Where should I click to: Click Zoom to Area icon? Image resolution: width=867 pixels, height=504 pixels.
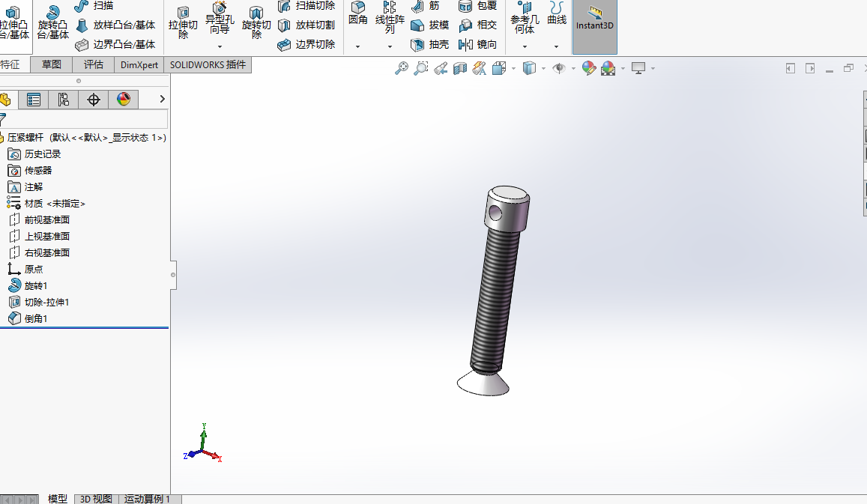coord(421,68)
